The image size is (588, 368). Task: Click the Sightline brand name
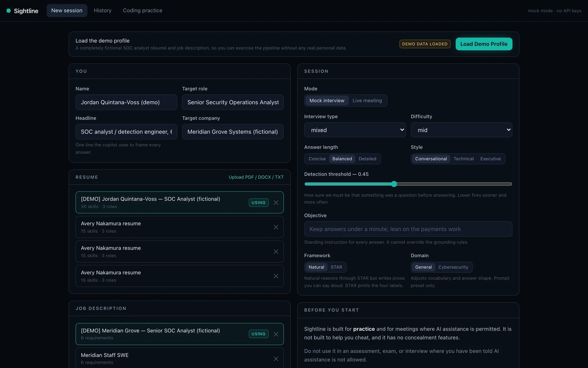point(26,11)
